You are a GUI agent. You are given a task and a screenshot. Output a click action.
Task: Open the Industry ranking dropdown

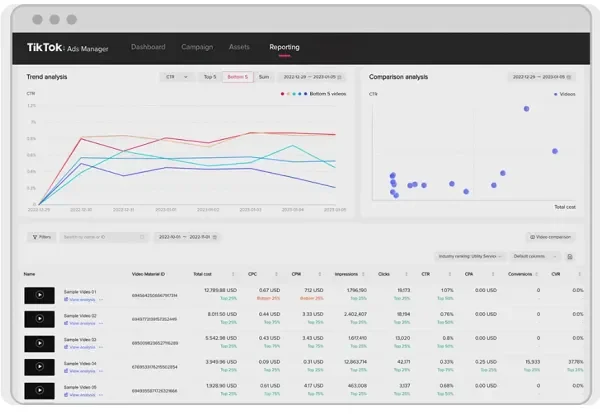click(470, 256)
